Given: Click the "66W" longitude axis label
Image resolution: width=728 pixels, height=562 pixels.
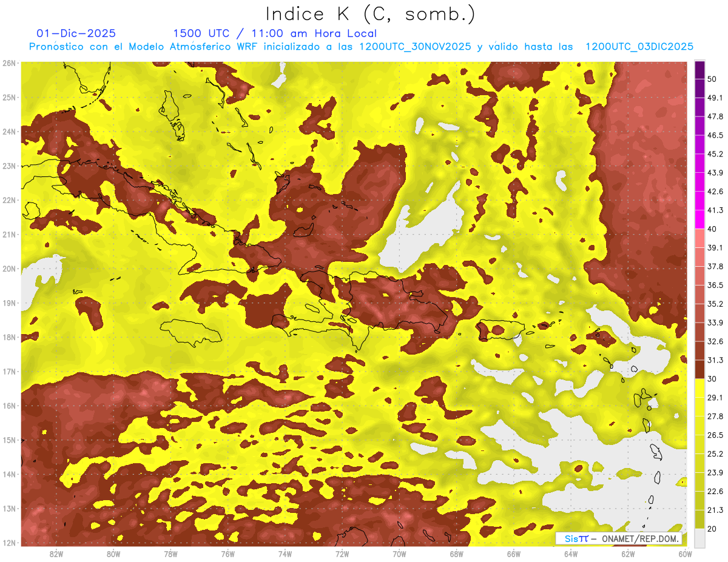Looking at the screenshot, I should coord(513,554).
